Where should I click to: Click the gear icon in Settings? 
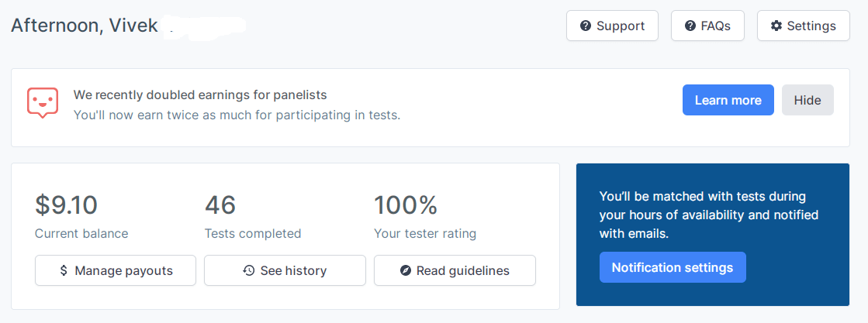[776, 26]
